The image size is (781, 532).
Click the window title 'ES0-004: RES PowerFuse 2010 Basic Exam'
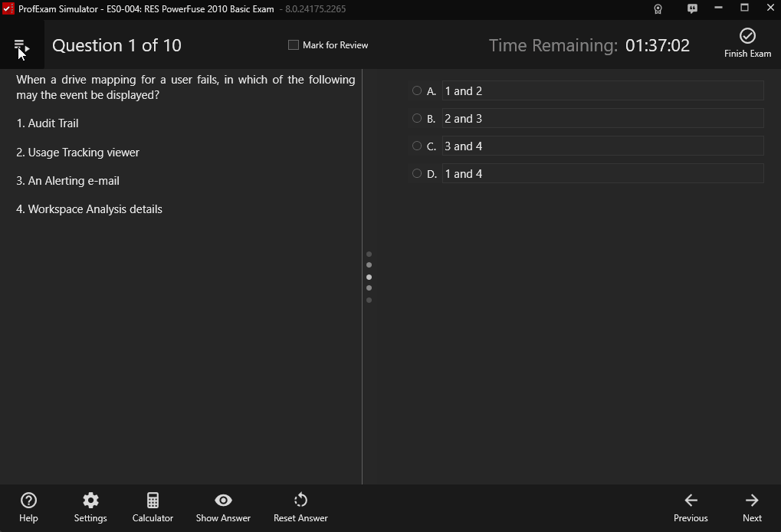pyautogui.click(x=190, y=9)
